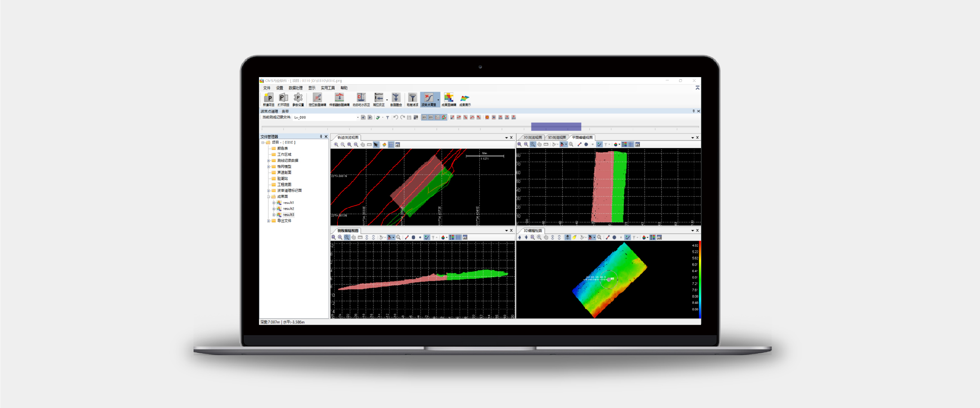
Task: Click the 粗差滤波 funnel filter icon
Action: pyautogui.click(x=412, y=98)
